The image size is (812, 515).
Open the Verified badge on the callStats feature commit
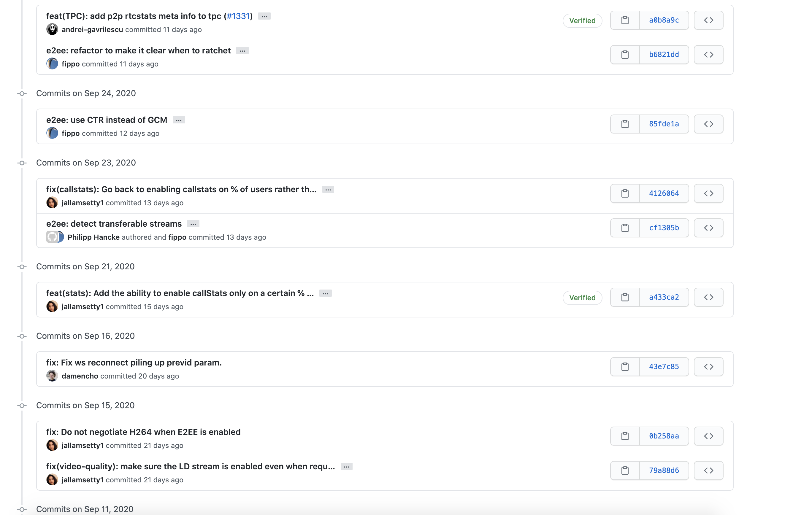click(x=582, y=298)
